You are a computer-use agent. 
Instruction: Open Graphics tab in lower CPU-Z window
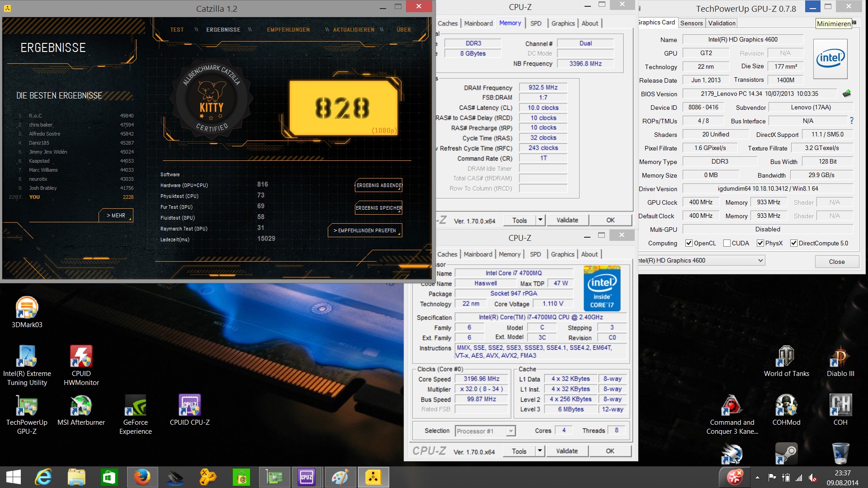[562, 254]
